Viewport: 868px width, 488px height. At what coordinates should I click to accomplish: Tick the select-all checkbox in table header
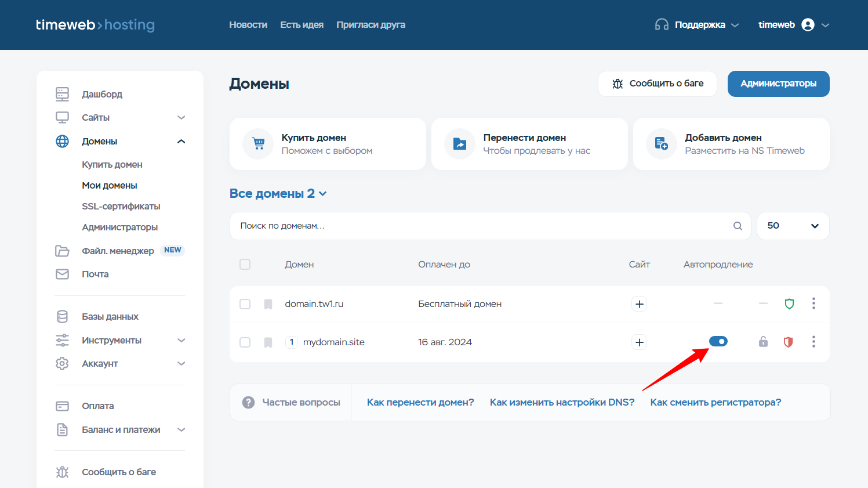(245, 265)
